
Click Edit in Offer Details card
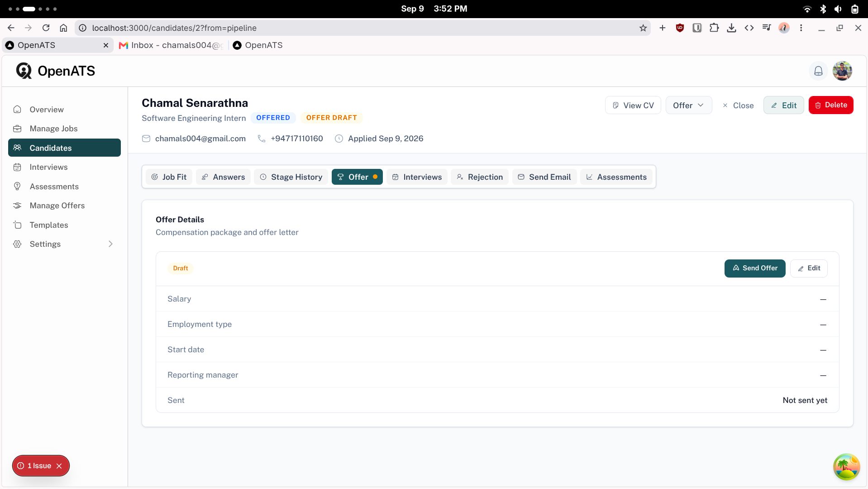(809, 268)
